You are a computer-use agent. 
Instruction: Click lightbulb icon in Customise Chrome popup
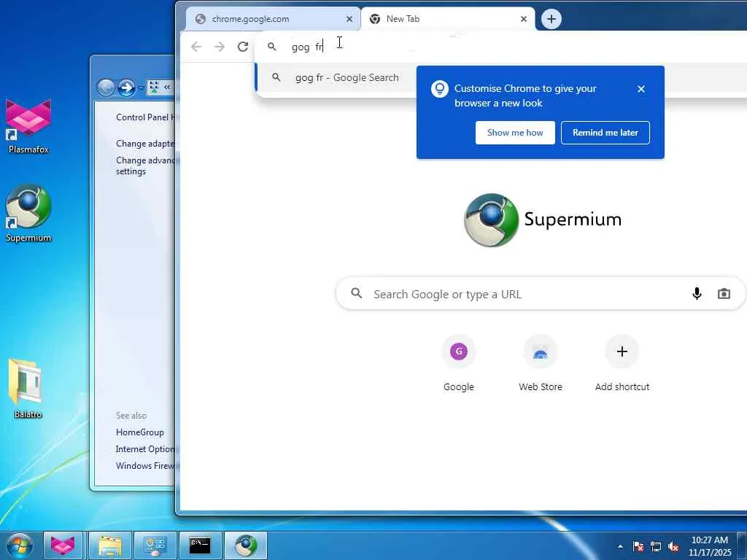[x=439, y=88]
